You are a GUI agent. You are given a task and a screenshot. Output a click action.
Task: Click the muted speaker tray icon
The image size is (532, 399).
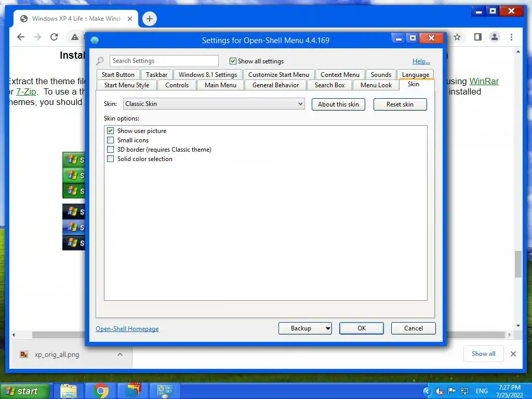click(440, 391)
